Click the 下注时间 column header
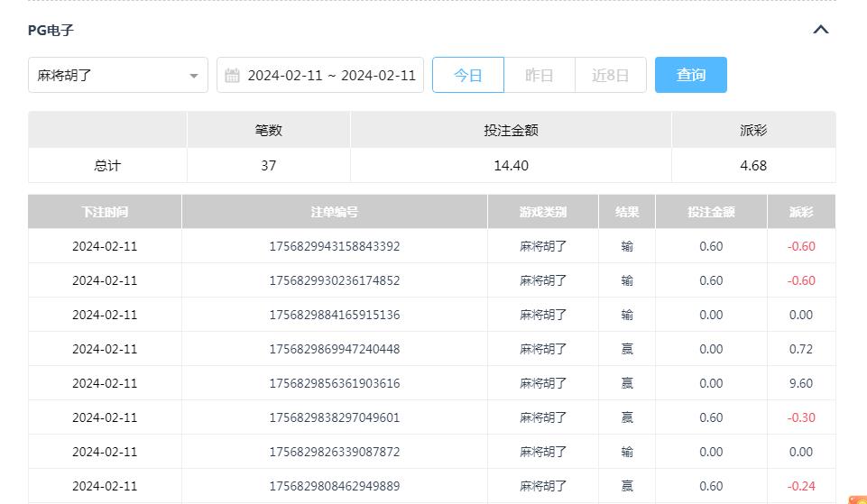The width and height of the screenshot is (867, 504). click(x=105, y=212)
